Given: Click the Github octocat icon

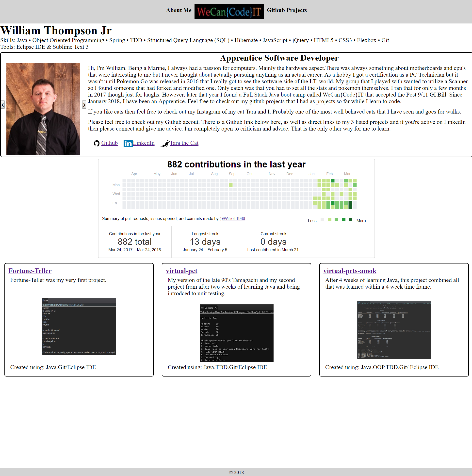Looking at the screenshot, I should (97, 143).
